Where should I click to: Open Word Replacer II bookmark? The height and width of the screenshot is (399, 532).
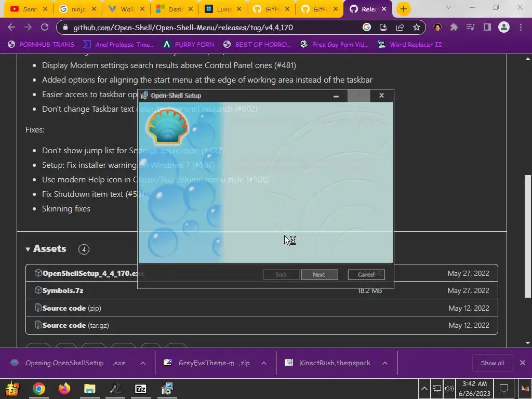tap(410, 45)
